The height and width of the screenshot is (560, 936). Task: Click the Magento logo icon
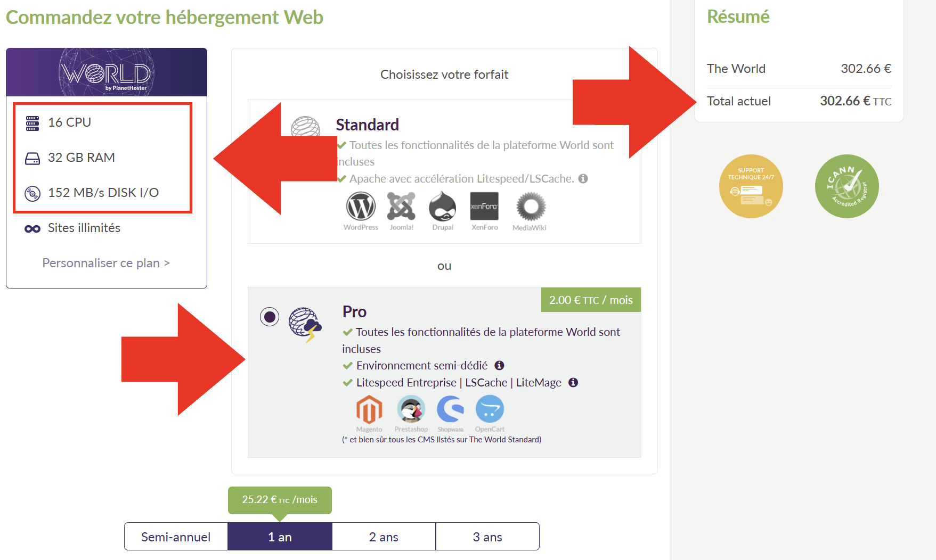[x=369, y=409]
